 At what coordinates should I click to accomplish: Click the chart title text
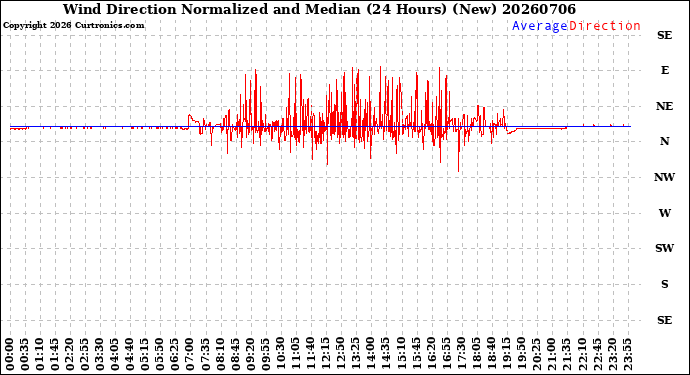319,9
